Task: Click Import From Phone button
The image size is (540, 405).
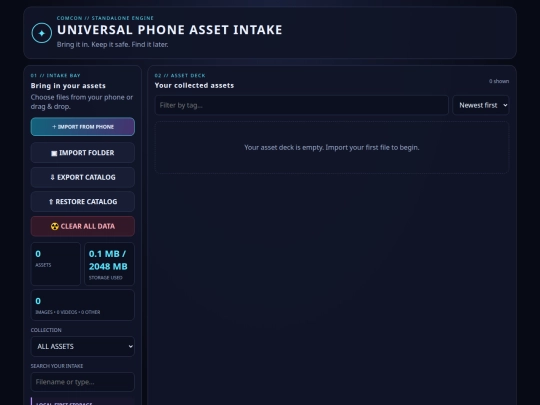Action: tap(83, 127)
